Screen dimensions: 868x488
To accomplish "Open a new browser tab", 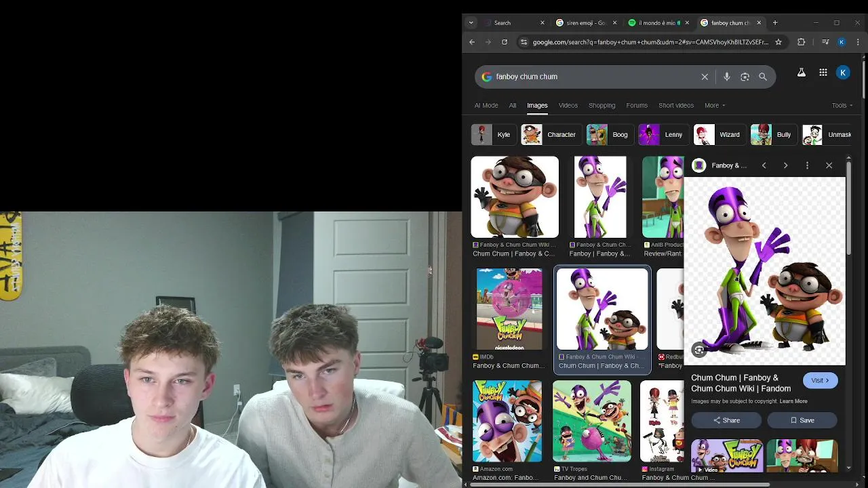I will pyautogui.click(x=775, y=23).
